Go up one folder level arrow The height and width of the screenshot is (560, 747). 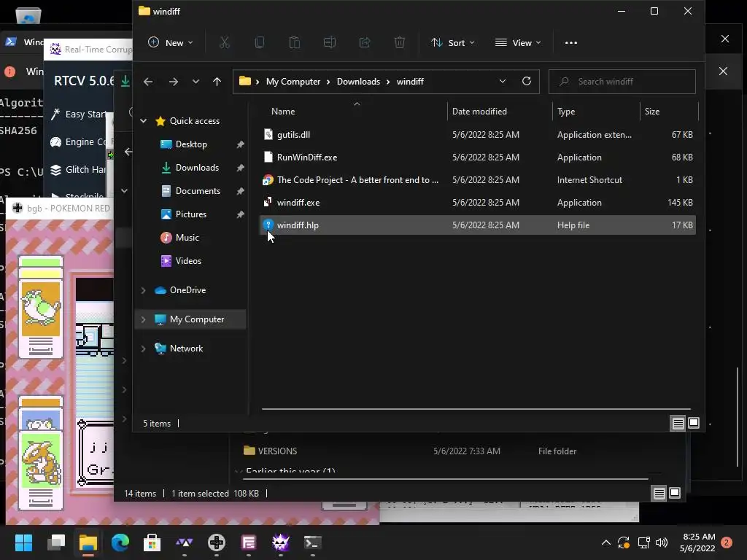[x=217, y=82]
